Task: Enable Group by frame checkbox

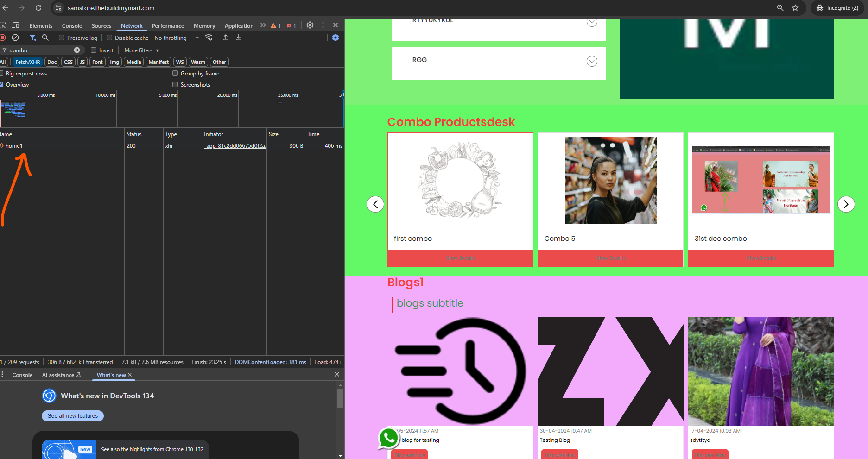Action: point(175,73)
